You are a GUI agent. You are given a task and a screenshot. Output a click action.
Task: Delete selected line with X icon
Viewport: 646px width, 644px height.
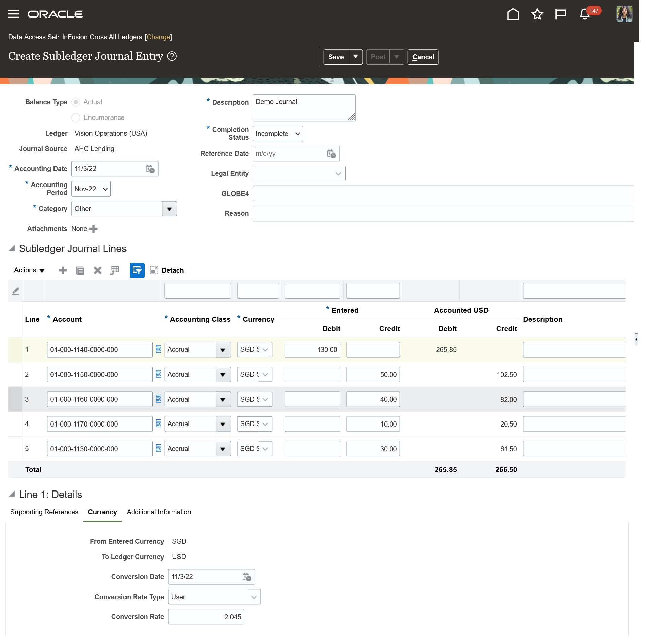(98, 270)
